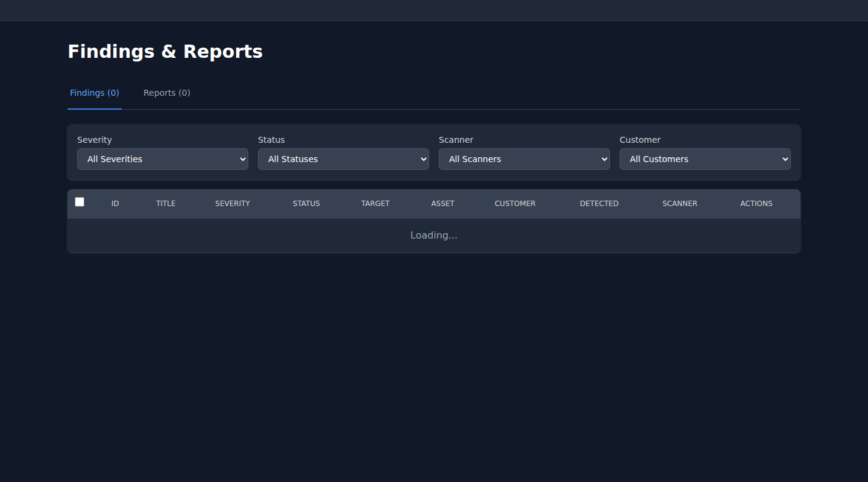868x482 pixels.
Task: Click the SCANNER column header
Action: point(679,204)
